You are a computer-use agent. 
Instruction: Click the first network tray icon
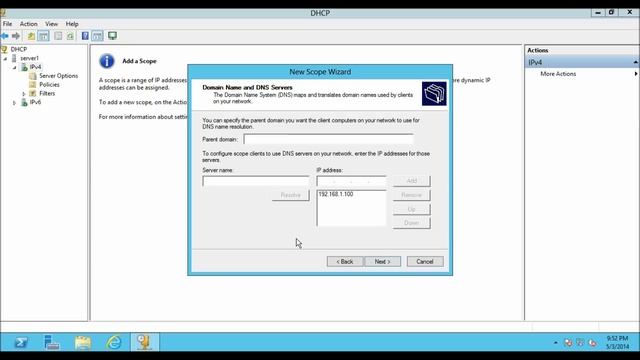click(568, 343)
